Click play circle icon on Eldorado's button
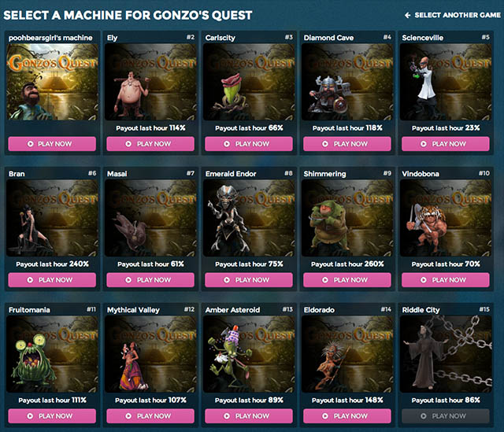The image size is (504, 432). point(325,416)
